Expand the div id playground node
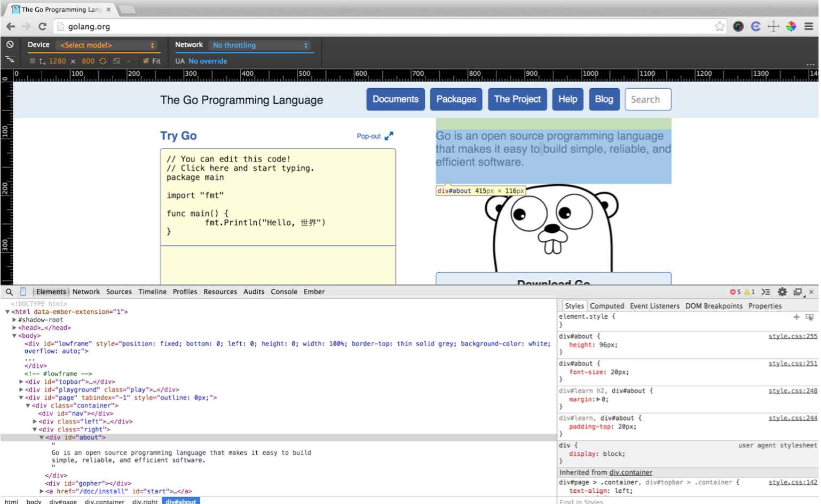The height and width of the screenshot is (504, 821). [x=21, y=390]
